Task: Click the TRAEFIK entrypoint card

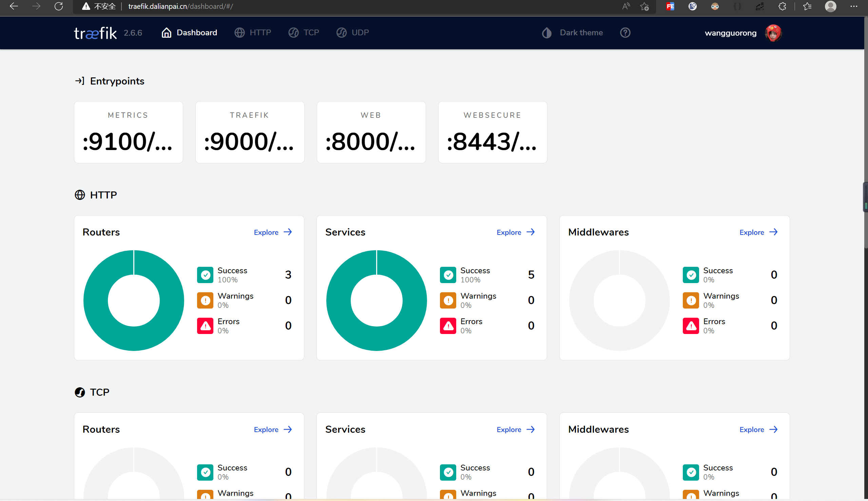Action: point(250,132)
